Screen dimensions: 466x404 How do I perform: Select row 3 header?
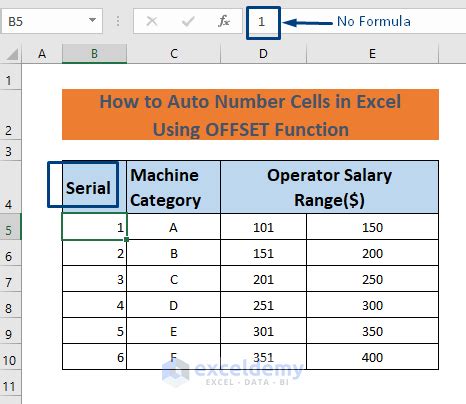pos(10,150)
